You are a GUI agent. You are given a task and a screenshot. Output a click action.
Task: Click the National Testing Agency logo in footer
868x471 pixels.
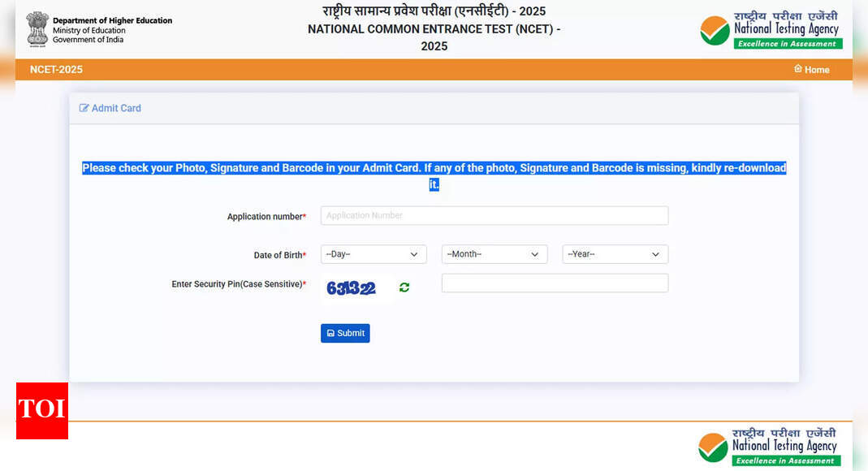(770, 447)
